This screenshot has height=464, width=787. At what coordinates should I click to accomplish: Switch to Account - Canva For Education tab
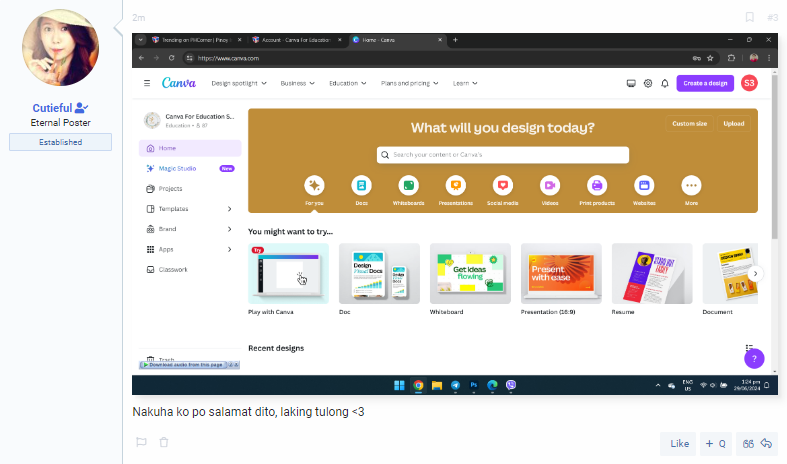pos(296,40)
